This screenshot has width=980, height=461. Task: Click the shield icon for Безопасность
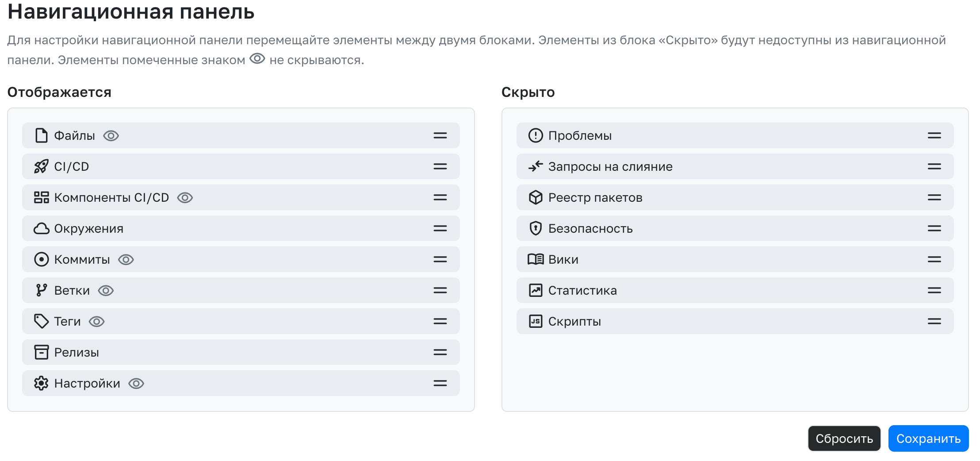coord(536,229)
